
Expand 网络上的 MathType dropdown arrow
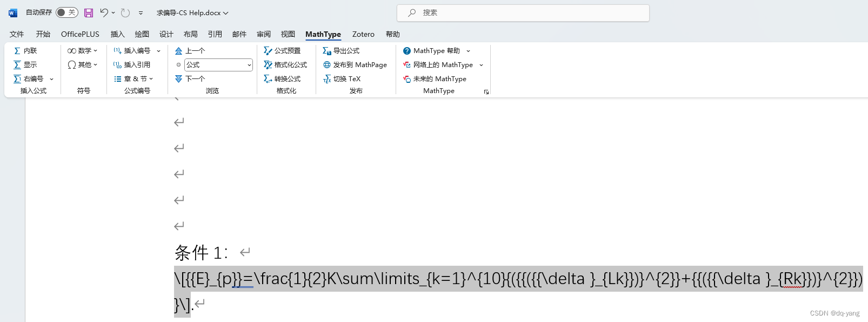481,64
